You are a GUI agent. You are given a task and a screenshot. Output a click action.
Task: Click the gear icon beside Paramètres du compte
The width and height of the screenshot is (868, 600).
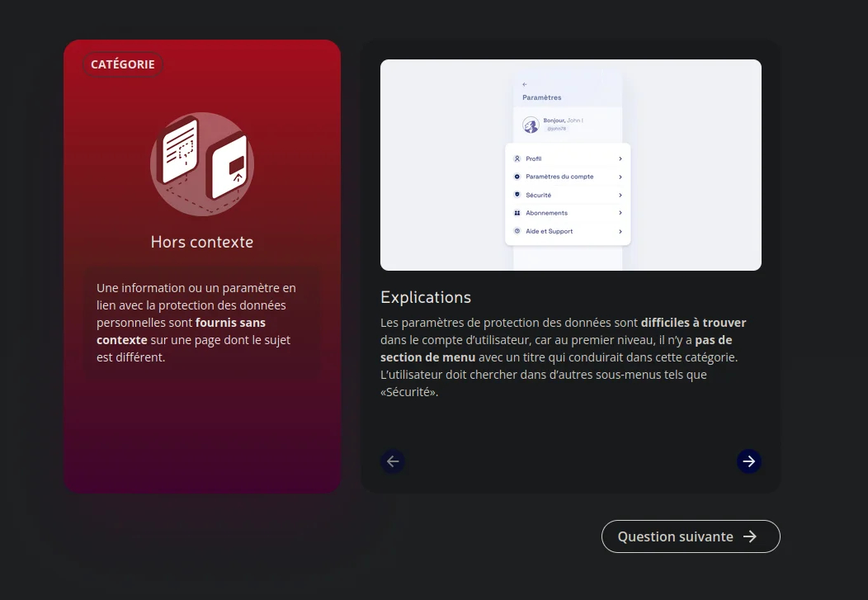[517, 177]
